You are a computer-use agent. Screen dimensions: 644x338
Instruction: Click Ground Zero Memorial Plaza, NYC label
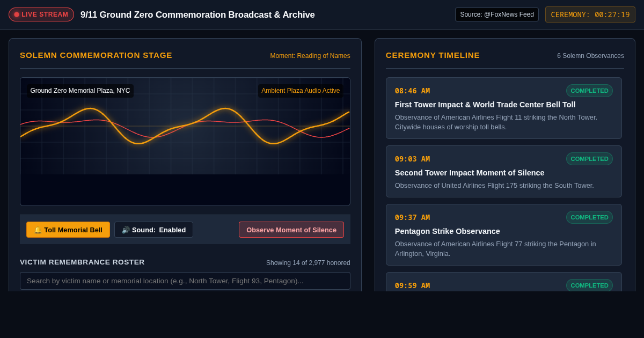(80, 91)
